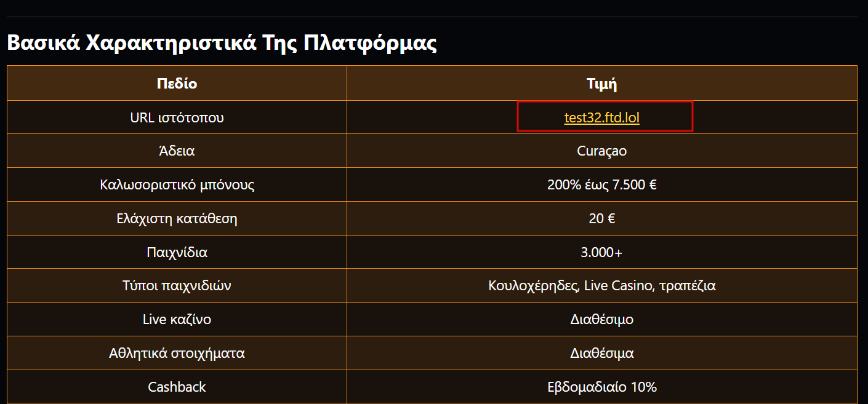Select the 20 € value cell
868x404 pixels.
point(602,218)
